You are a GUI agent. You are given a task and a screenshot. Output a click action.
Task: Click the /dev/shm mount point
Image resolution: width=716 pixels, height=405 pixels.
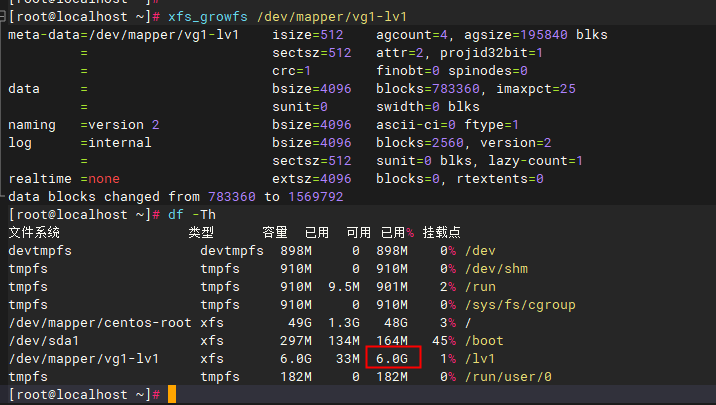(x=496, y=268)
